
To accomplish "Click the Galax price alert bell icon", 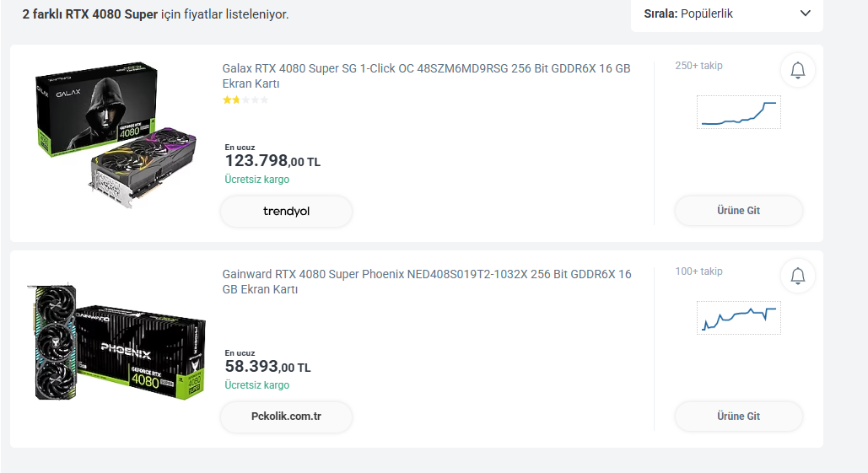I will click(x=797, y=71).
